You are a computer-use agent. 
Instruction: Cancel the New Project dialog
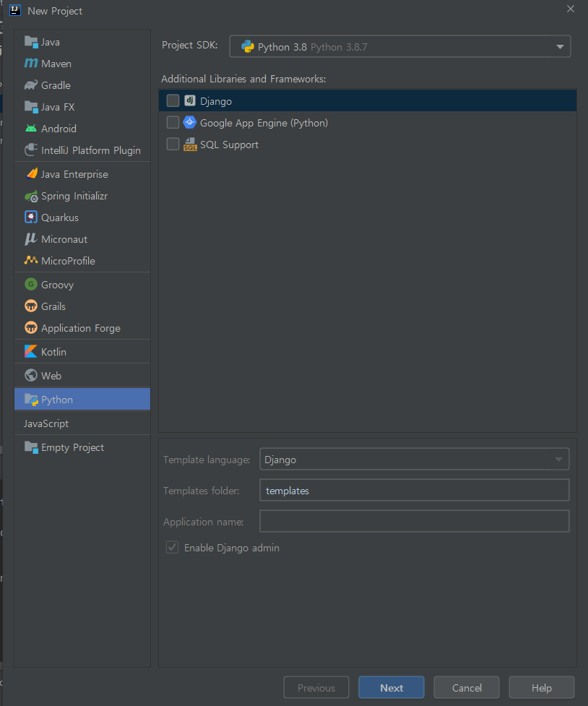pyautogui.click(x=467, y=687)
